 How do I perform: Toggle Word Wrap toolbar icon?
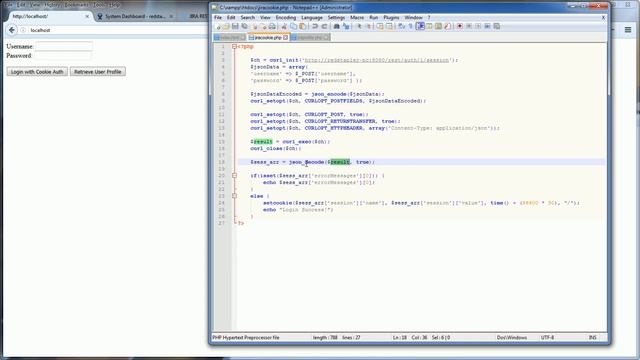coord(401,27)
